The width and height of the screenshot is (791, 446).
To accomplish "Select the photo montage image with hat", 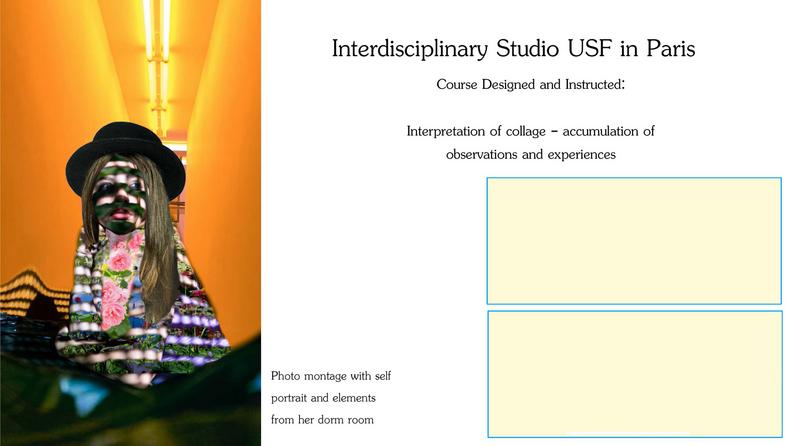I will point(131,223).
